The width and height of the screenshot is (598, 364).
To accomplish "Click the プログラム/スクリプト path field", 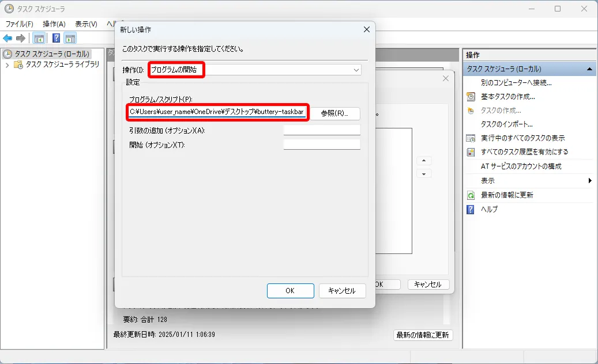I will 217,112.
